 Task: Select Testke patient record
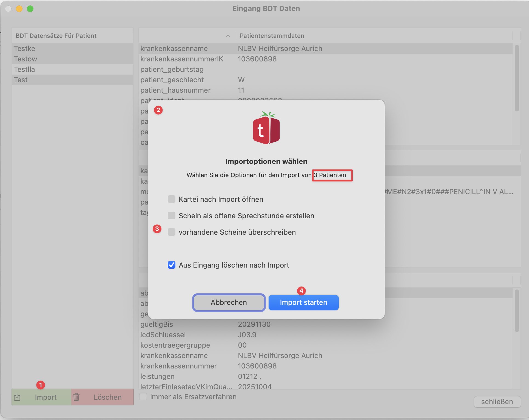pyautogui.click(x=25, y=49)
